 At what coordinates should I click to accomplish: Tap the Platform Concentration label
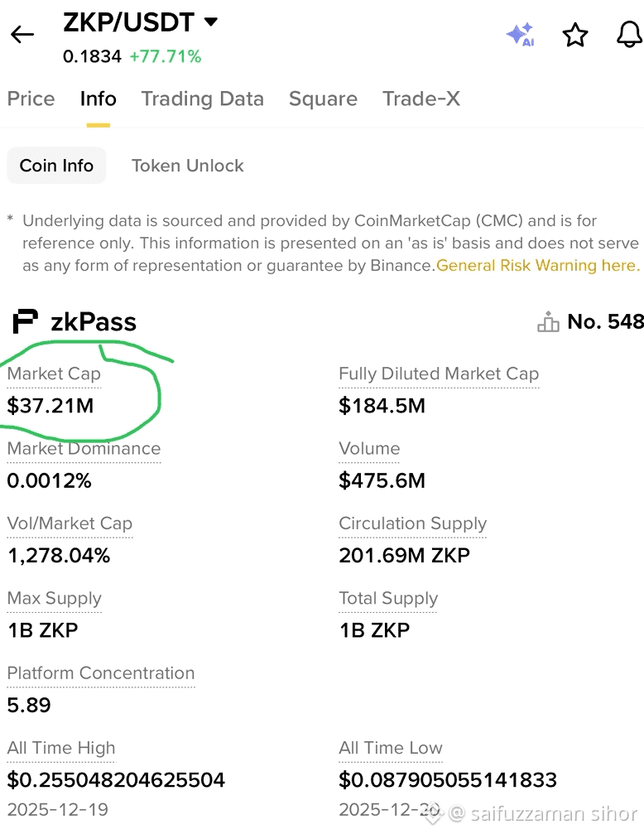(101, 673)
